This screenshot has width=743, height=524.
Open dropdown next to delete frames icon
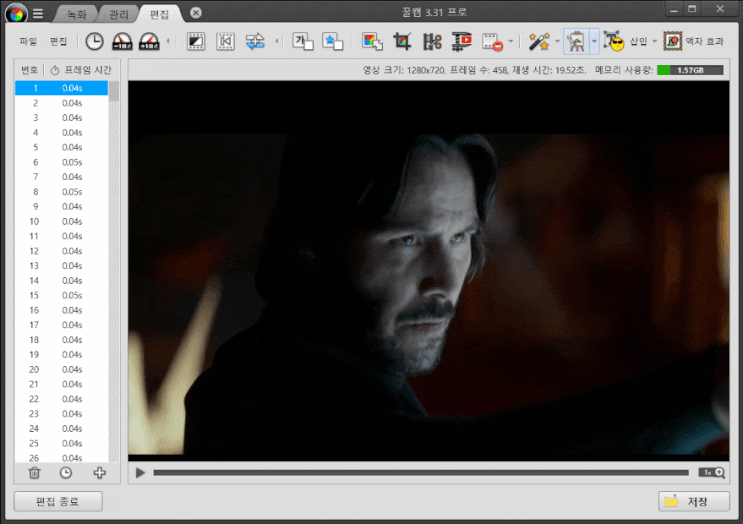click(x=510, y=42)
